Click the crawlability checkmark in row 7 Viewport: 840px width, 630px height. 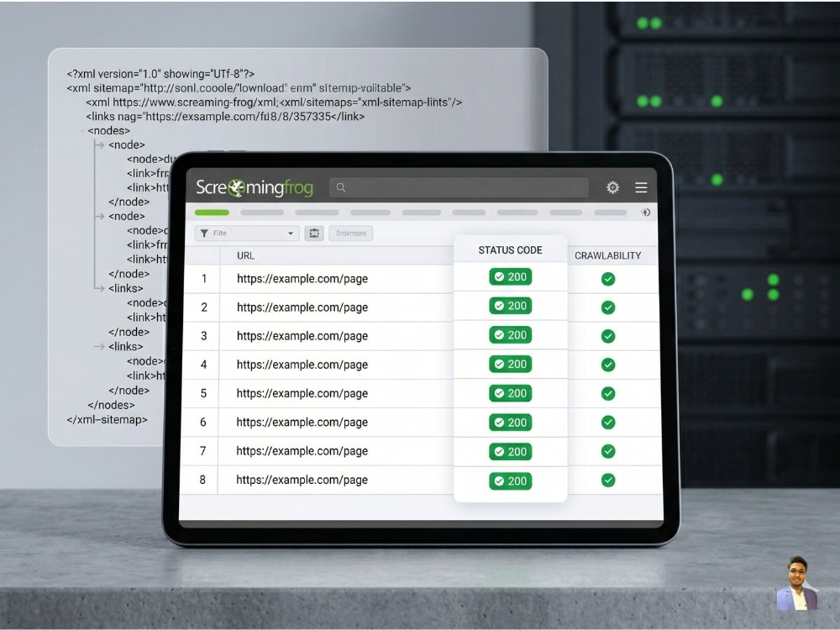click(608, 451)
